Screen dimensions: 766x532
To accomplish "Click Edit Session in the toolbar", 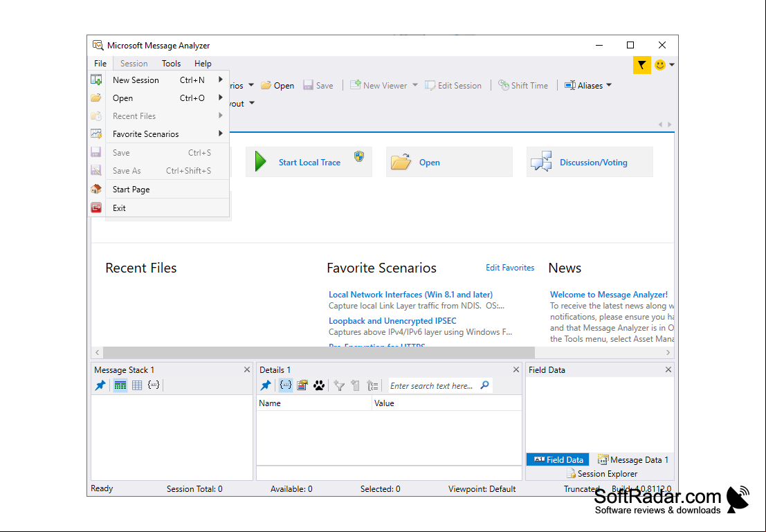I will click(x=453, y=86).
